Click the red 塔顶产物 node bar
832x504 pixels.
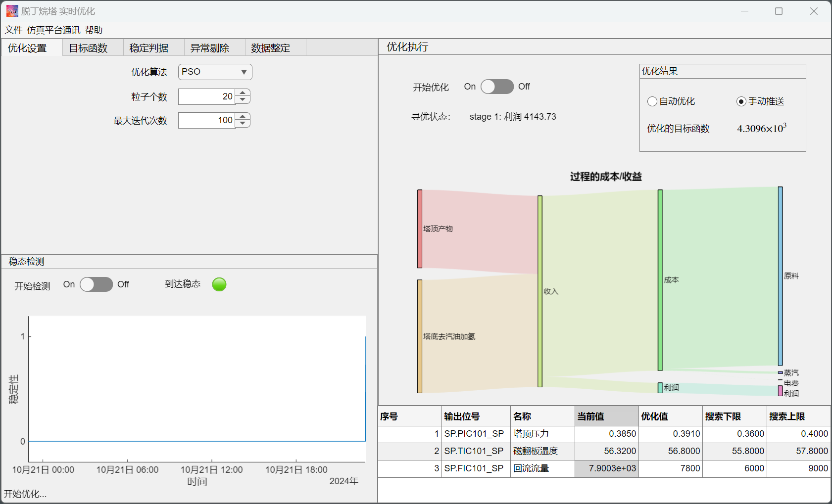[420, 229]
